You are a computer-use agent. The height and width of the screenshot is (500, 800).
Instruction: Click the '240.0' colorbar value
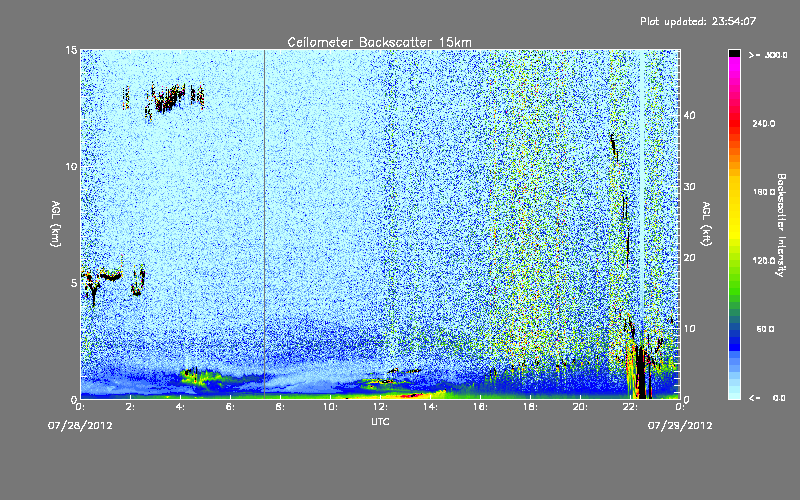764,123
